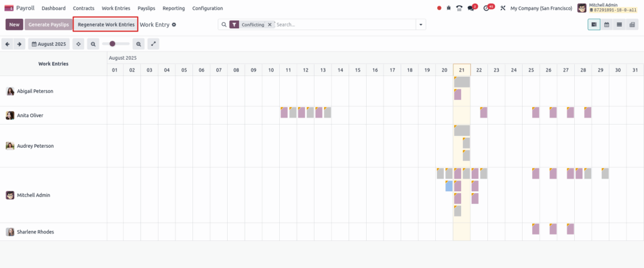
Task: Go to next month arrow
Action: [19, 44]
